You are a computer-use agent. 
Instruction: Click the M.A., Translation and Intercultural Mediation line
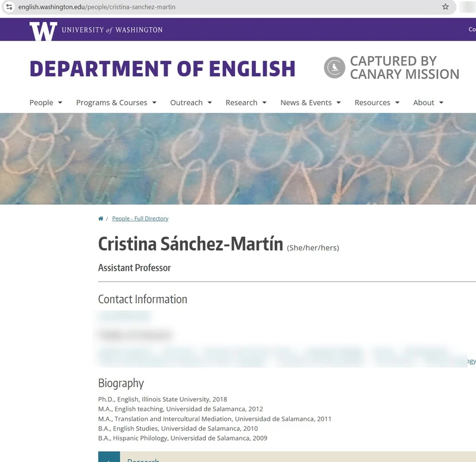pyautogui.click(x=215, y=419)
